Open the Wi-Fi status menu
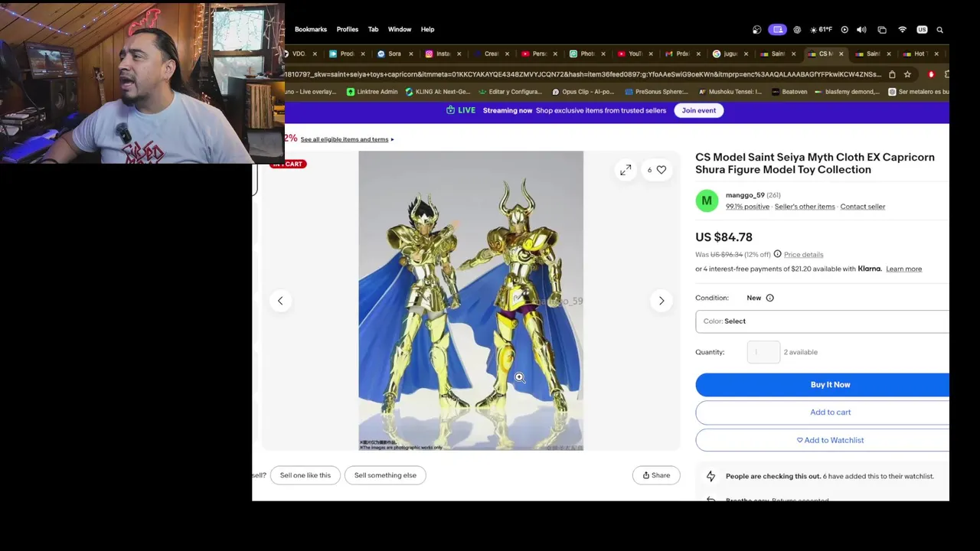980x551 pixels. click(x=902, y=30)
